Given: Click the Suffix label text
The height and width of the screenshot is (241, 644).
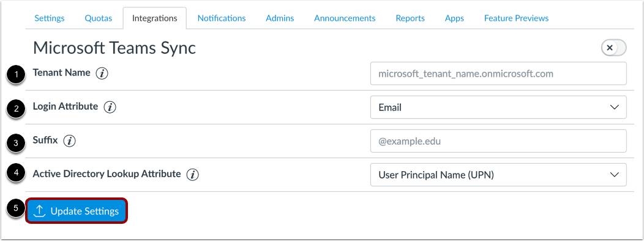Looking at the screenshot, I should pos(45,140).
